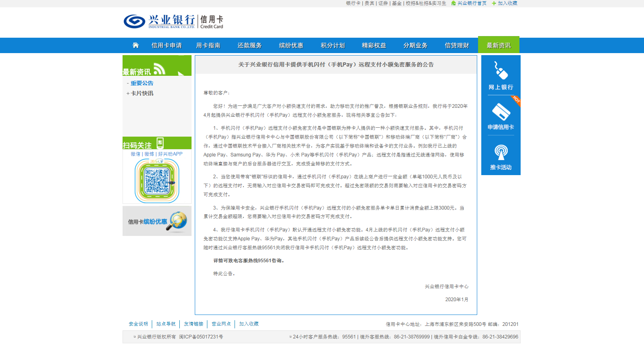Screen dimensions: 644x349
Task: Click the 信用卡中心地址 footer text
Action: point(452,324)
